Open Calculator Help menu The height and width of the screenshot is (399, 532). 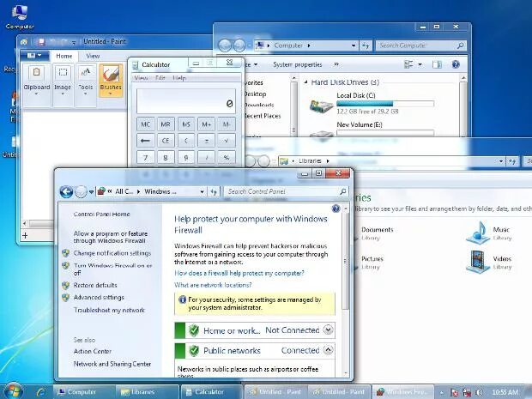click(179, 78)
